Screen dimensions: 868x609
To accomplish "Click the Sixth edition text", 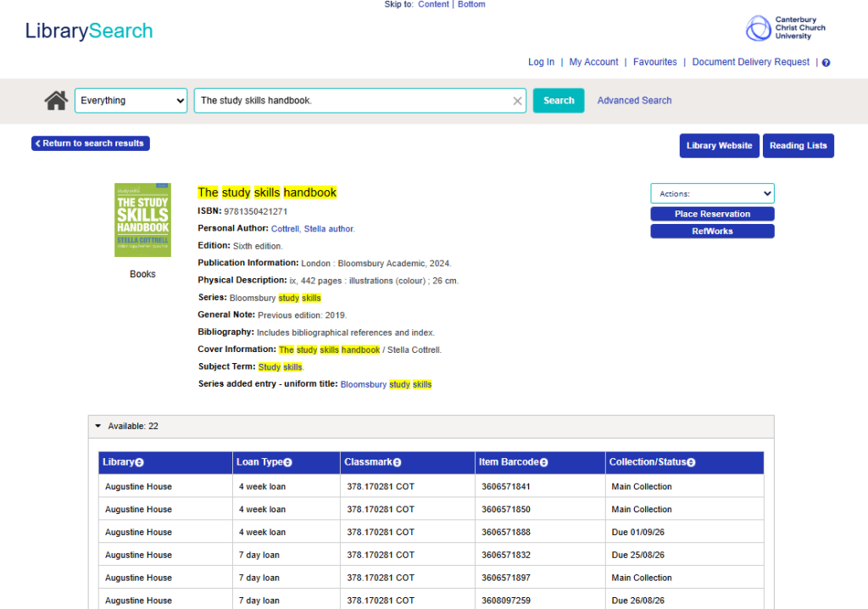I will (258, 246).
